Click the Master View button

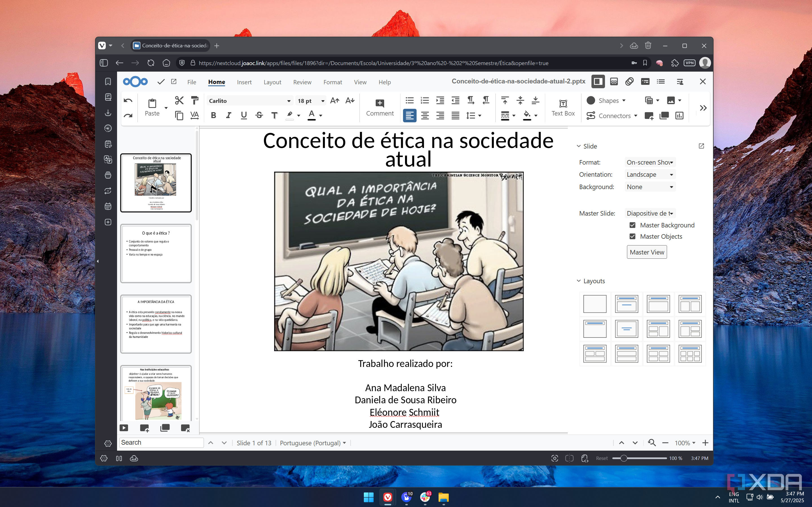coord(646,252)
